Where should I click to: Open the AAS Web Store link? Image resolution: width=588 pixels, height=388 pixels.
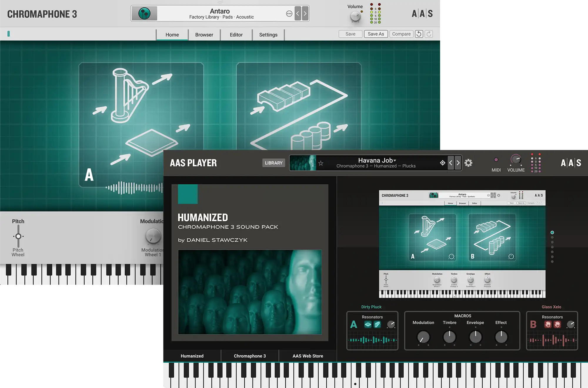(x=308, y=356)
